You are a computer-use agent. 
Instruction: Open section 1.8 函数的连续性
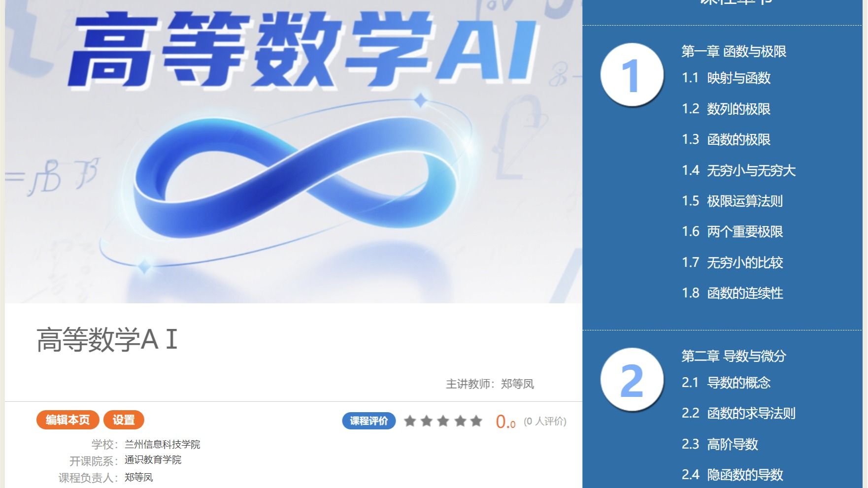coord(733,293)
